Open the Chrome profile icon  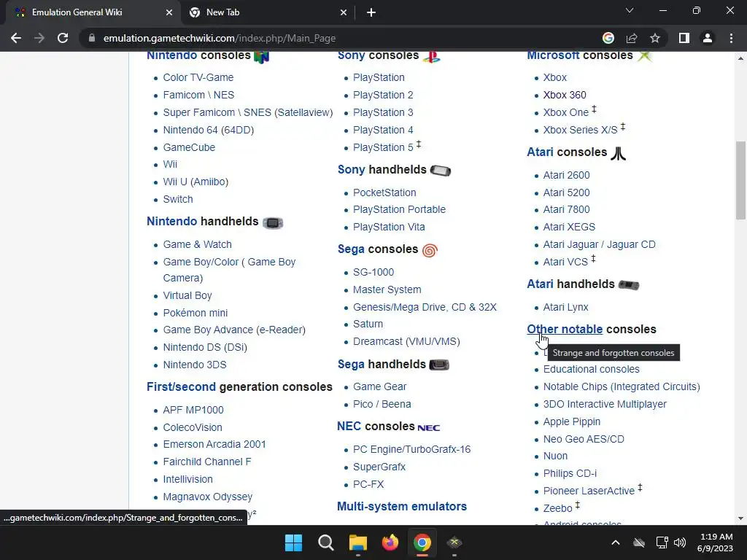[x=708, y=38]
